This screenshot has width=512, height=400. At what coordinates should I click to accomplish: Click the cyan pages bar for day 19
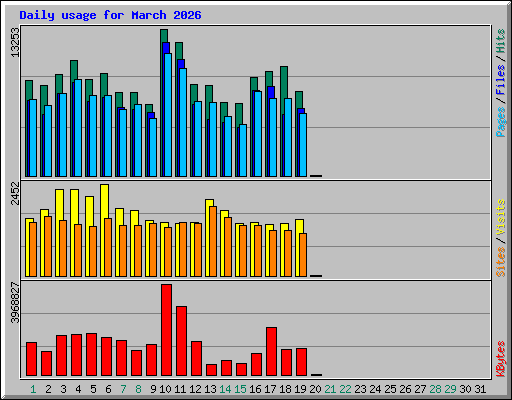303,145
